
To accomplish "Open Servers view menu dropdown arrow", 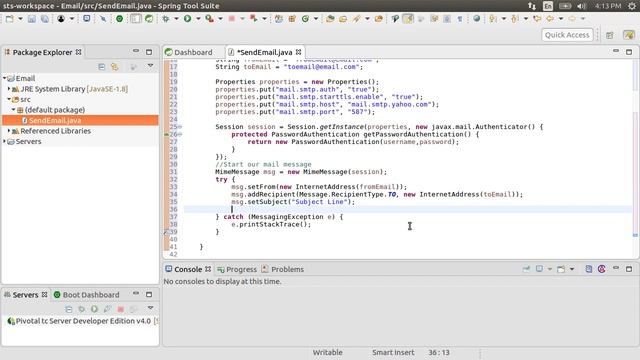I will coord(150,308).
